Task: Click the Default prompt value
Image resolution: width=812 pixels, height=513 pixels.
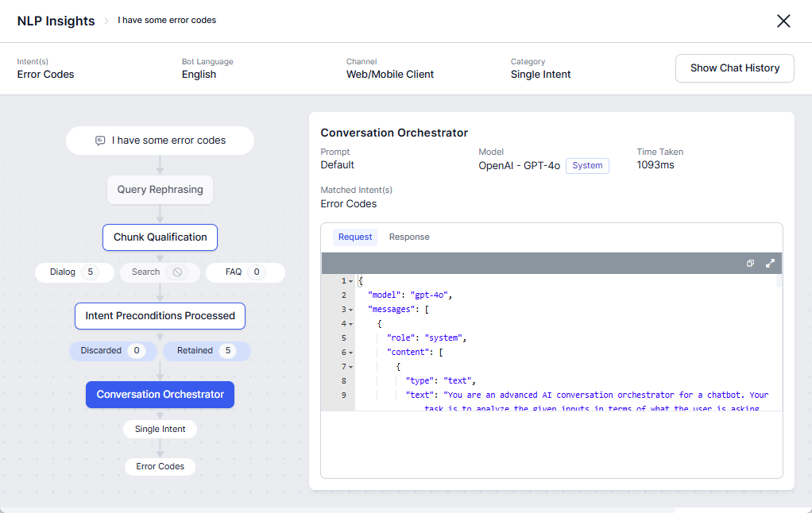Action: (x=337, y=165)
